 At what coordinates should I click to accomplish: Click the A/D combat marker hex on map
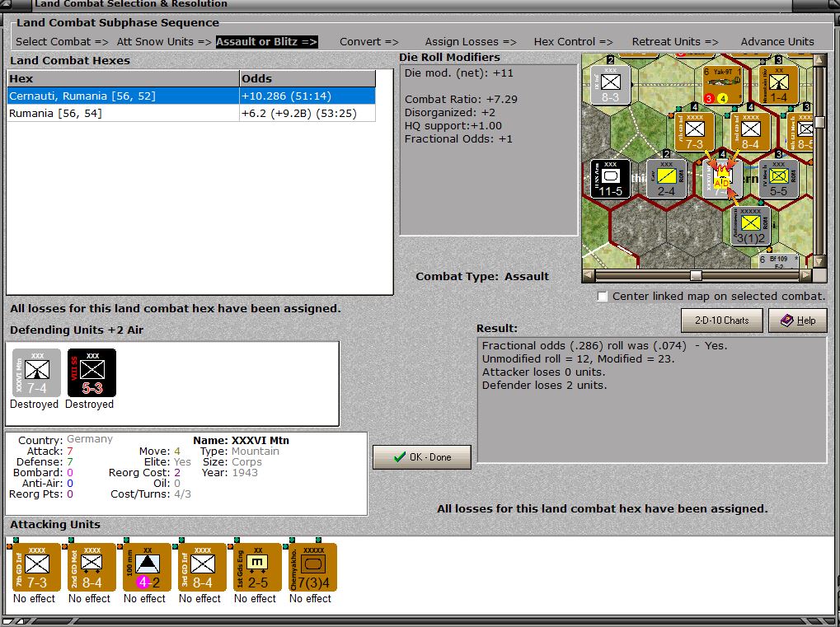(722, 179)
